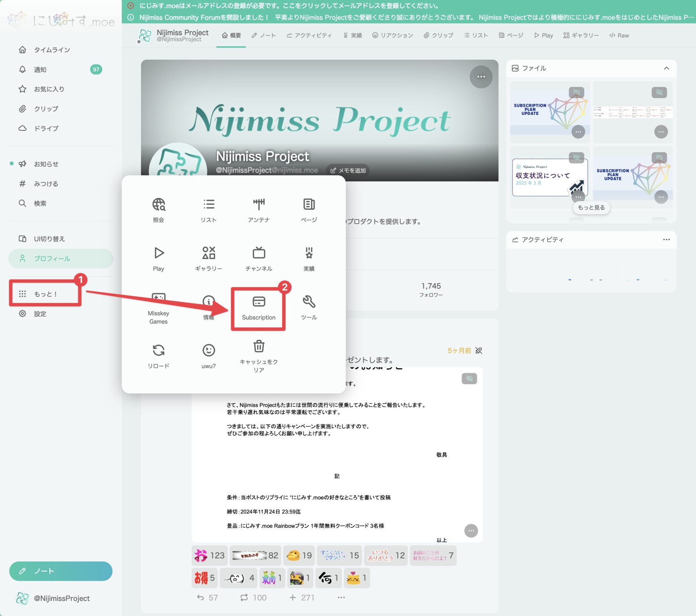Switch to the Raw tab
This screenshot has width=696, height=616.
619,35
